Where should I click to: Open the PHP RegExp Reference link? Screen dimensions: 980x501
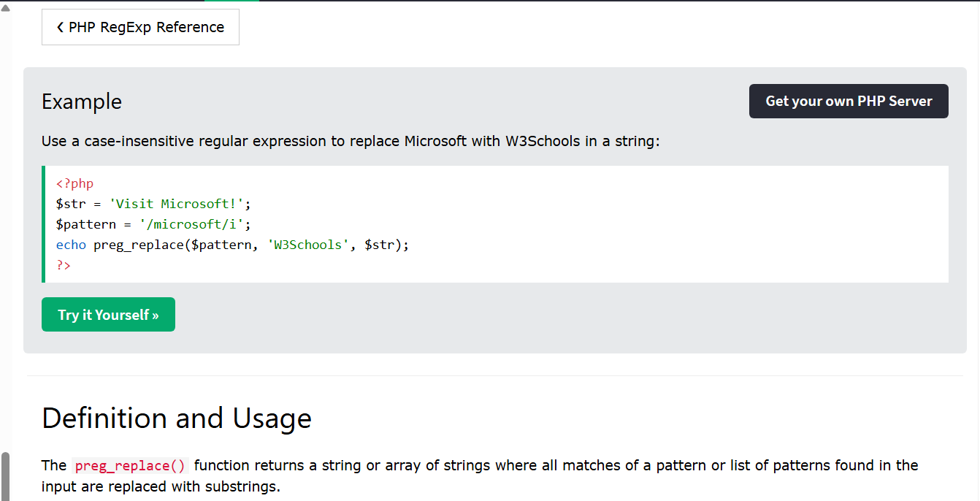140,27
